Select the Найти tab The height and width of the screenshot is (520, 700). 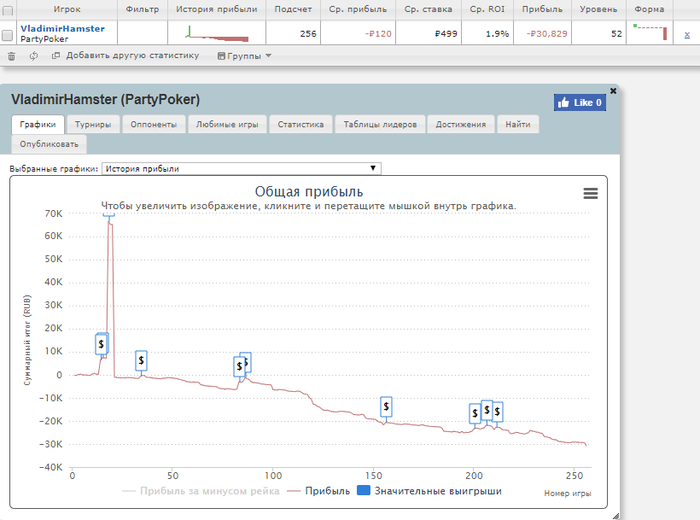coord(518,125)
